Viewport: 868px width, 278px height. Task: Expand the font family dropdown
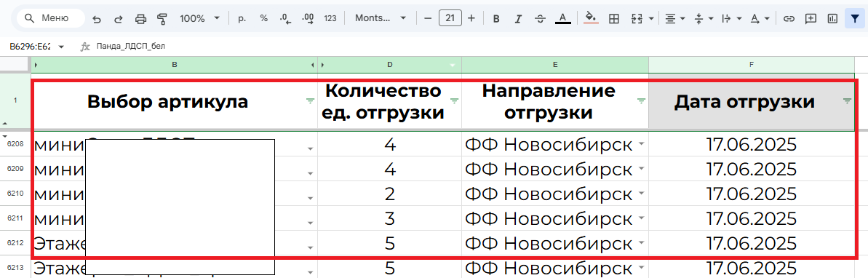[381, 18]
